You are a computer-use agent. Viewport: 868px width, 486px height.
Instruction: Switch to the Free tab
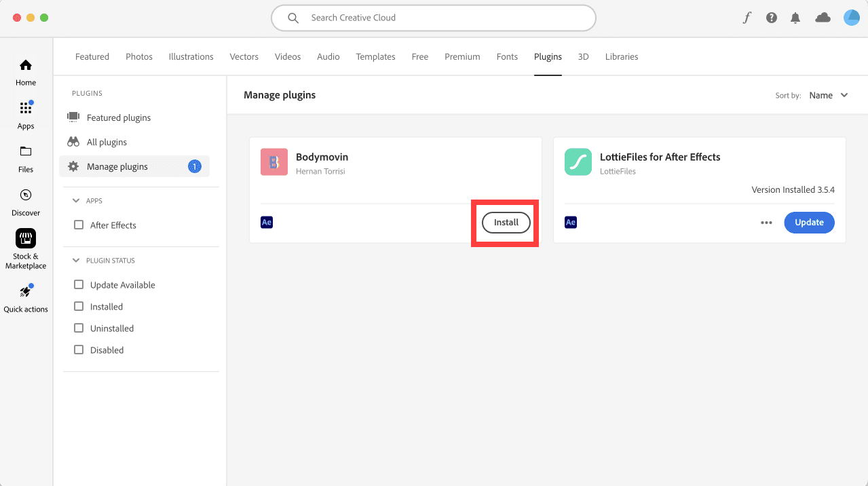420,57
